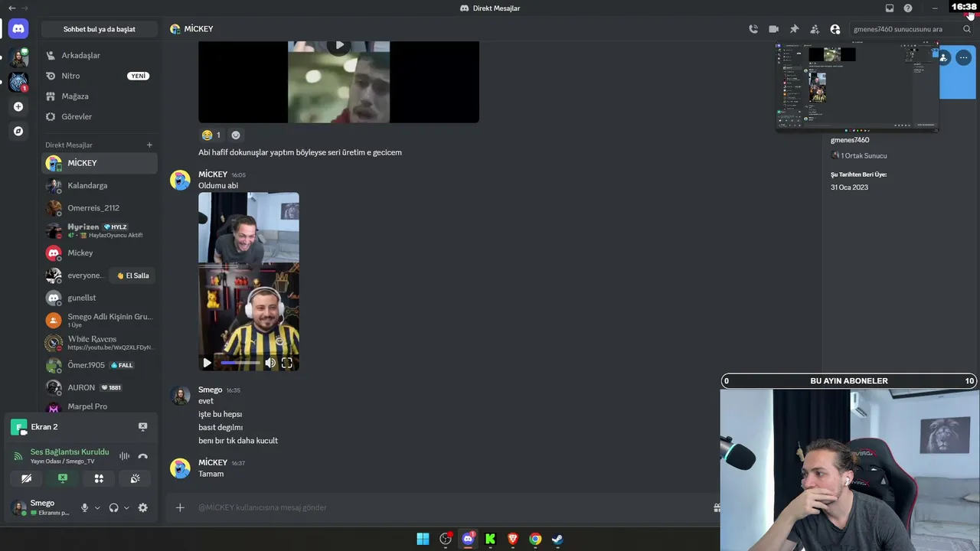Hide the user profile panel
This screenshot has width=980, height=551.
click(x=835, y=29)
